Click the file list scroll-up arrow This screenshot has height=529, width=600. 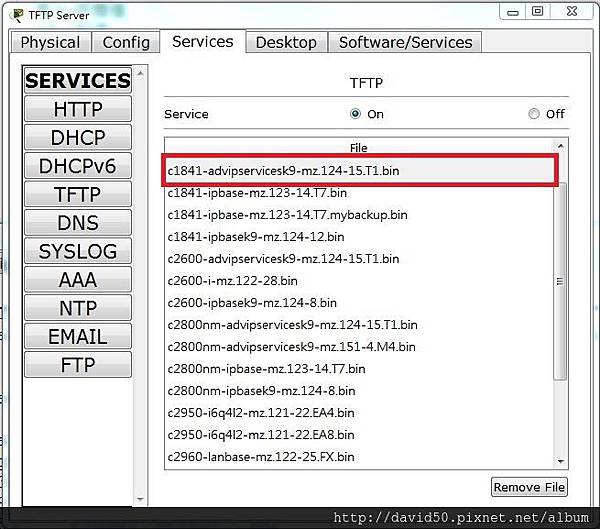(x=561, y=146)
